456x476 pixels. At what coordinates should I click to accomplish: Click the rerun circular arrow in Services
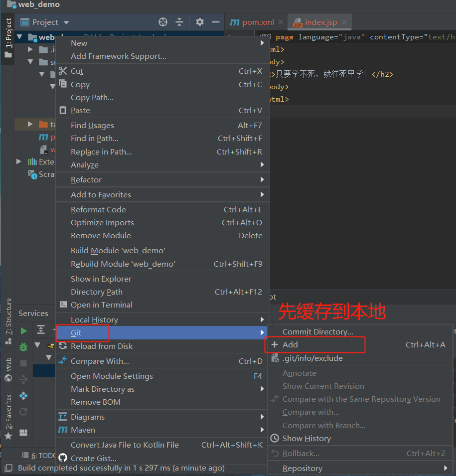tap(23, 412)
